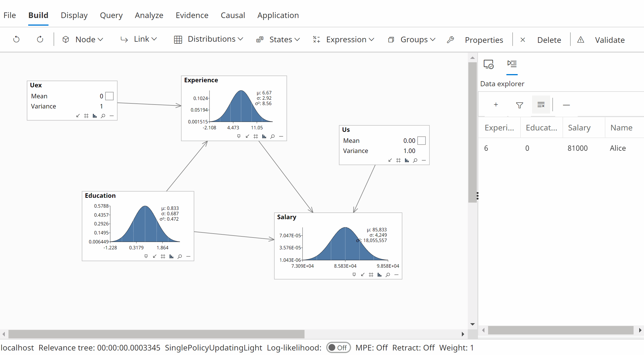Click the redo icon in toolbar
The height and width of the screenshot is (355, 644).
pos(40,39)
